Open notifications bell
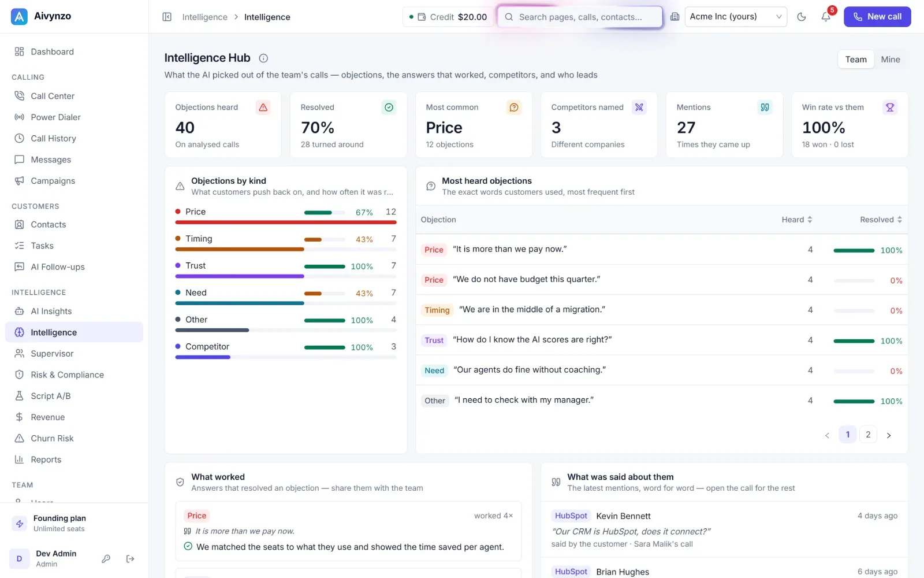Viewport: 924px width, 578px height. [826, 17]
